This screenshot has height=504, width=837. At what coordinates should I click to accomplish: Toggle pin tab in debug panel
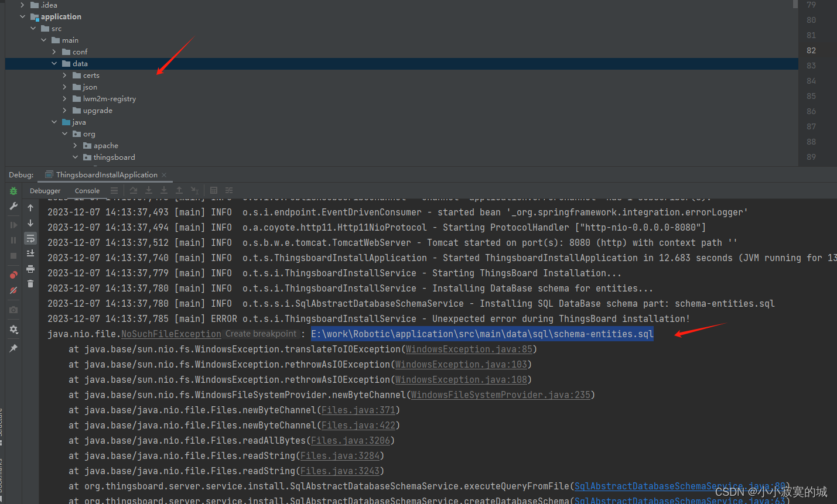pos(13,348)
